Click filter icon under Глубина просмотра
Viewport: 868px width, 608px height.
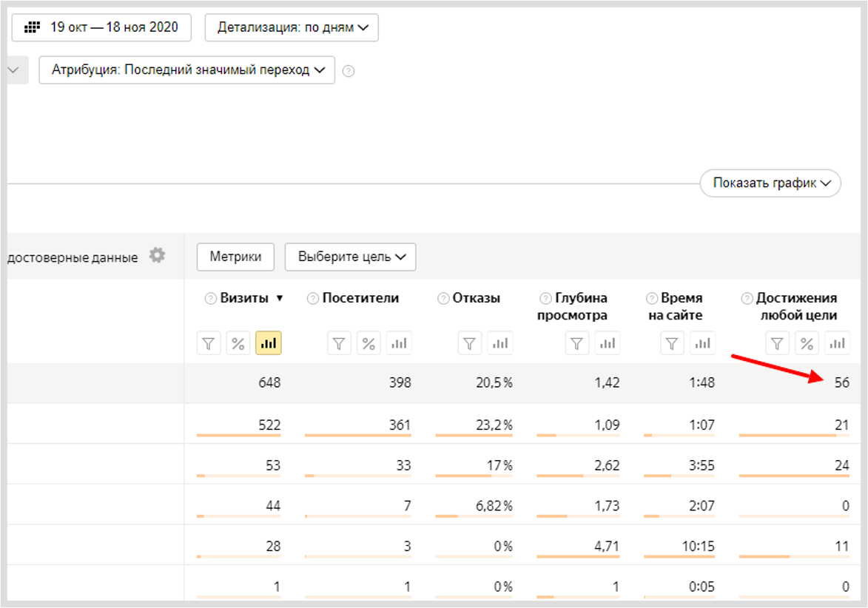pos(577,343)
